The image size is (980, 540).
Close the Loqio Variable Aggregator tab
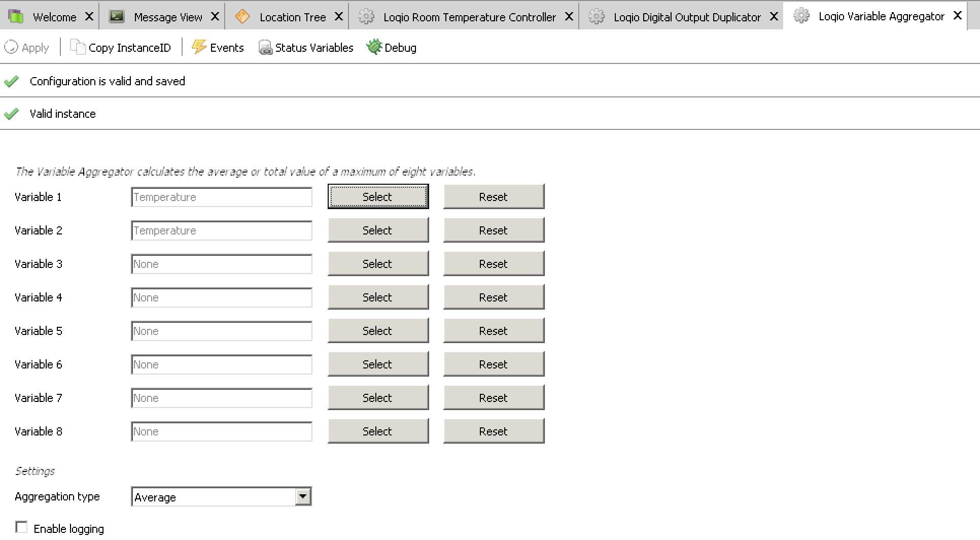958,16
